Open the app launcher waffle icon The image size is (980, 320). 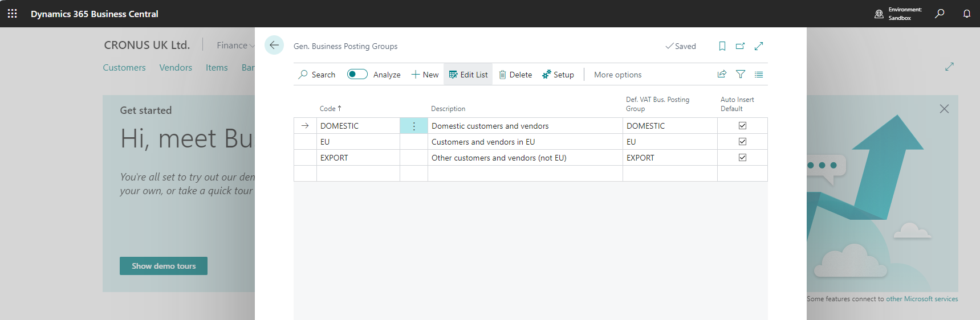[12, 13]
